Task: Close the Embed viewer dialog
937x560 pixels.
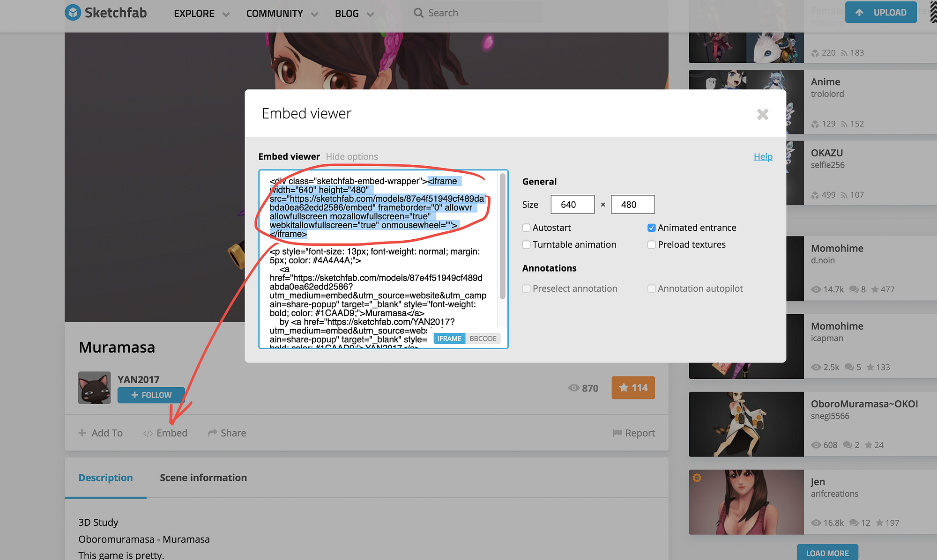Action: coord(762,114)
